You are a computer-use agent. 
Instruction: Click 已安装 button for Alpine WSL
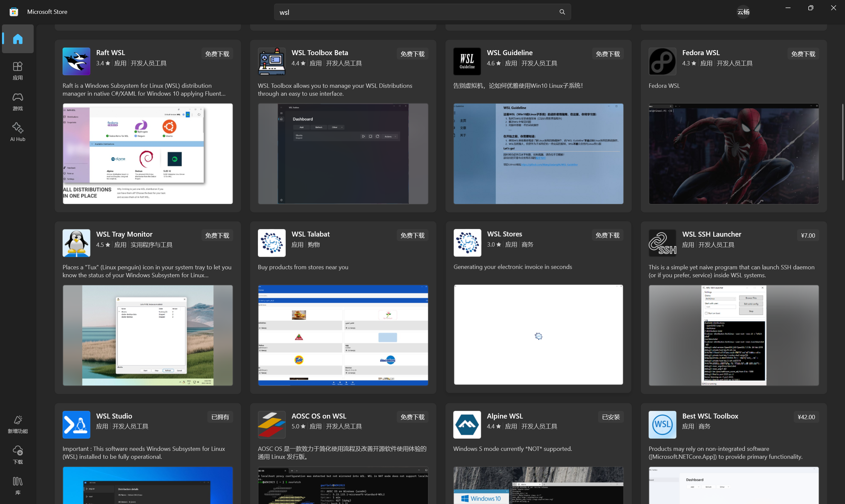click(x=611, y=417)
